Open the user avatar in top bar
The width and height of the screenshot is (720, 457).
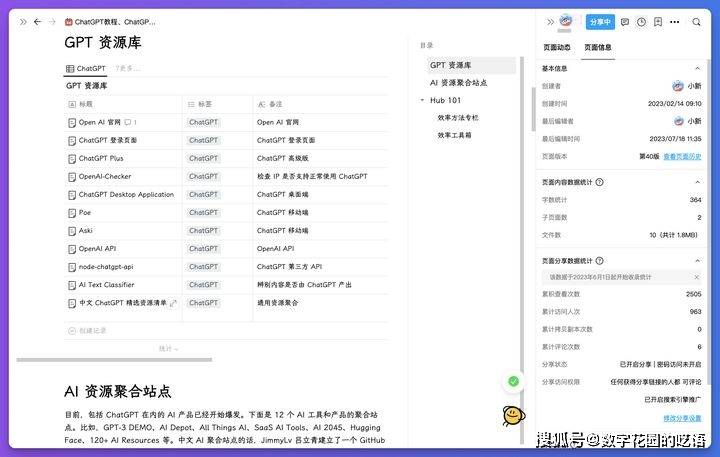(566, 21)
